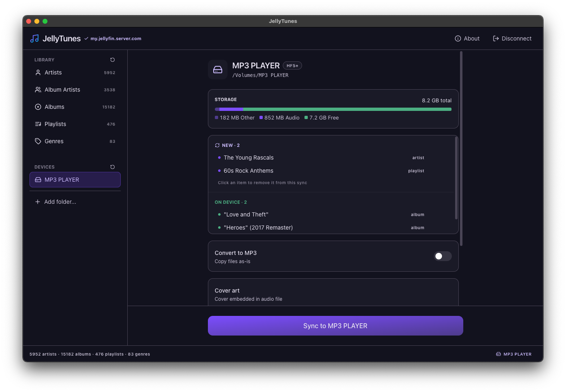566x392 pixels.
Task: Start Sync to MP3 PLAYER
Action: click(336, 326)
